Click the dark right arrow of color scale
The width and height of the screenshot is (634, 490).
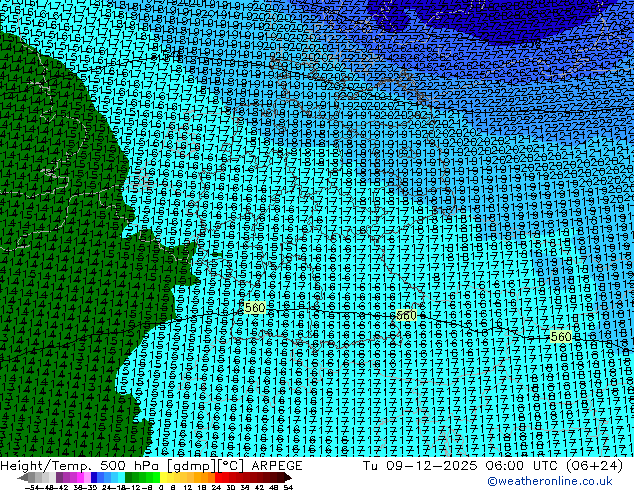click(287, 478)
